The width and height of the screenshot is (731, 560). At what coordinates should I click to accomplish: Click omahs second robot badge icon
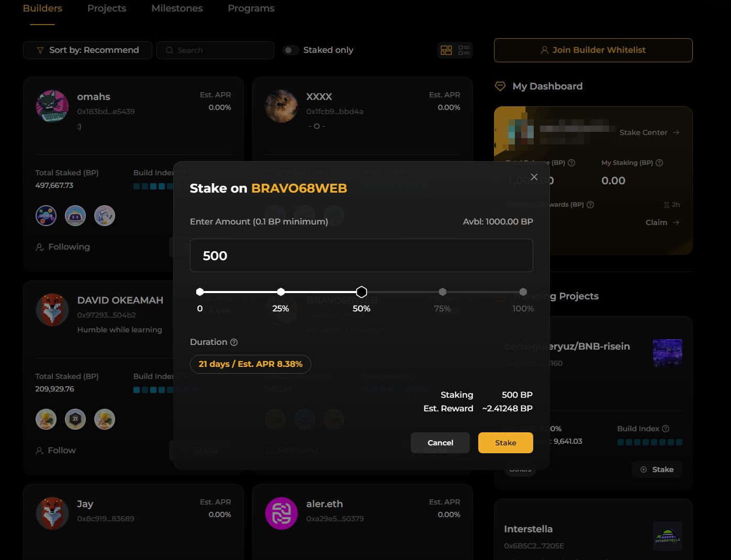(75, 216)
